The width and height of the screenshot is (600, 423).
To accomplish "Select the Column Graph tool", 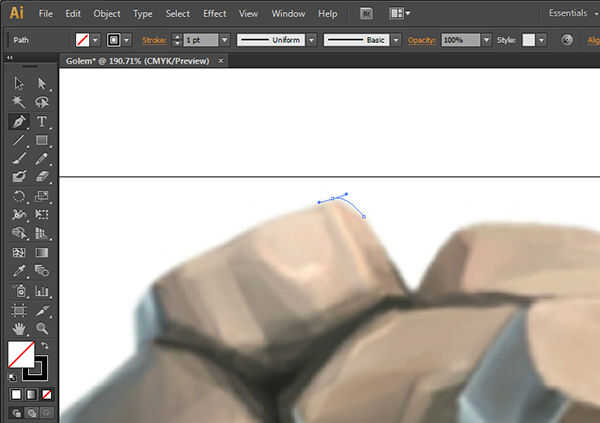I will [x=41, y=291].
